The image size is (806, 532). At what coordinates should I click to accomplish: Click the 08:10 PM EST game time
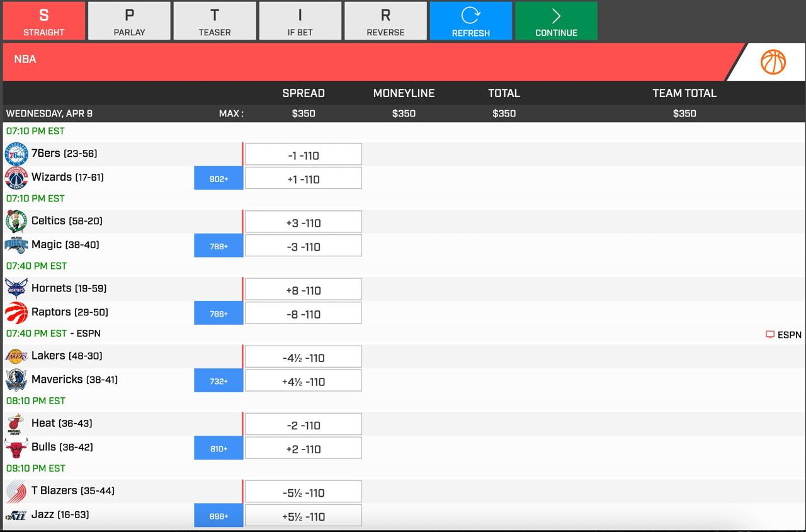[x=36, y=400]
